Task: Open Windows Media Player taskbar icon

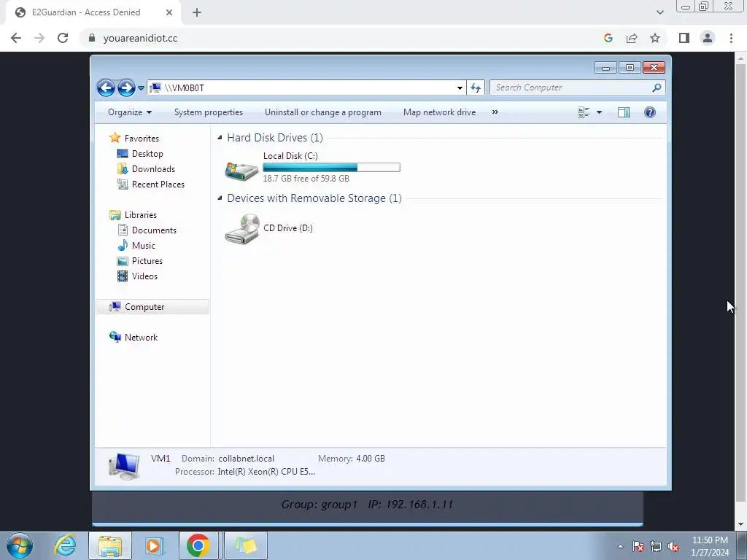Action: click(153, 545)
